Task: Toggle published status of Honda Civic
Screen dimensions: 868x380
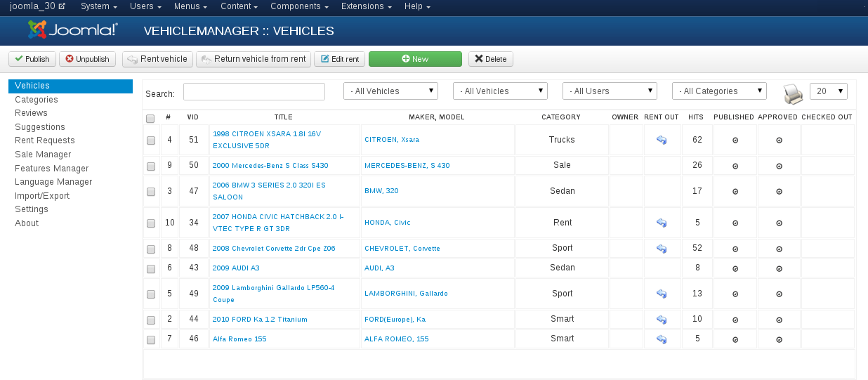Action: click(x=735, y=223)
